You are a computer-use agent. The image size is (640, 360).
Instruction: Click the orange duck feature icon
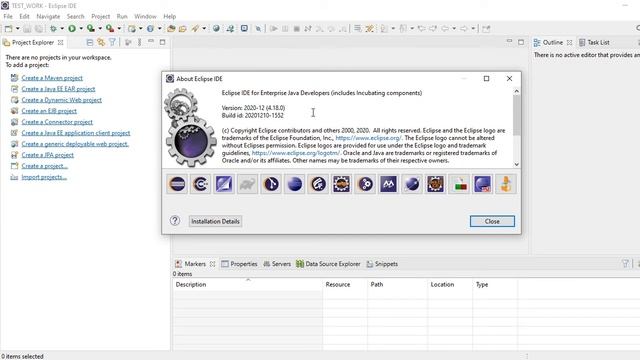(x=506, y=184)
